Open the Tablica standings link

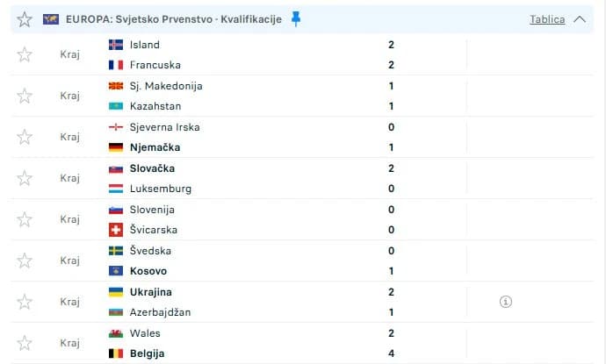click(x=547, y=19)
